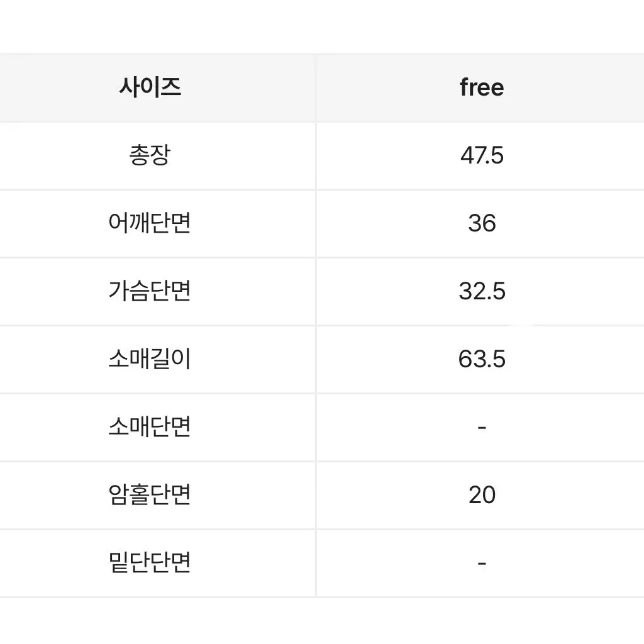Viewport: 644px width, 644px height.
Task: Select the 소매길이 row label
Action: [x=150, y=358]
